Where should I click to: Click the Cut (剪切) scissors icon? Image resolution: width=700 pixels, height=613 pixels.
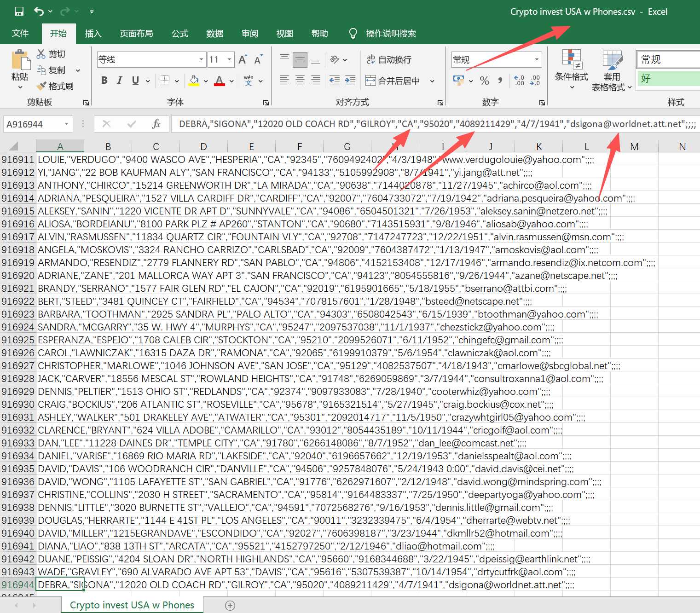pos(41,54)
